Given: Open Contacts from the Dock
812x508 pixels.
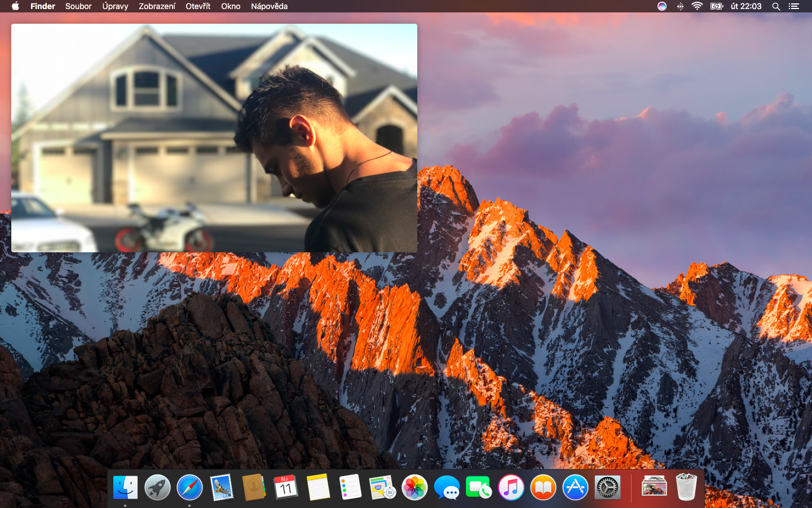Looking at the screenshot, I should (254, 487).
